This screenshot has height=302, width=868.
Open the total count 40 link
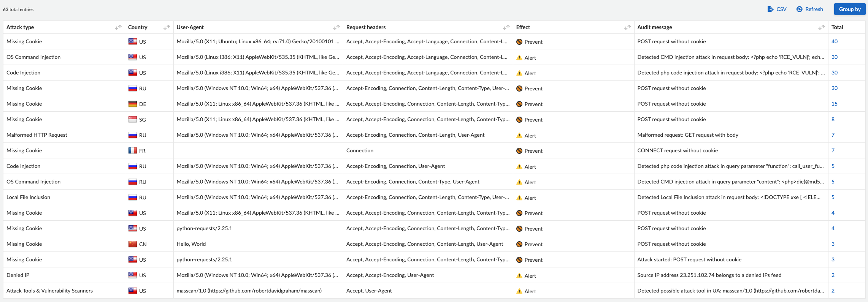pos(835,41)
